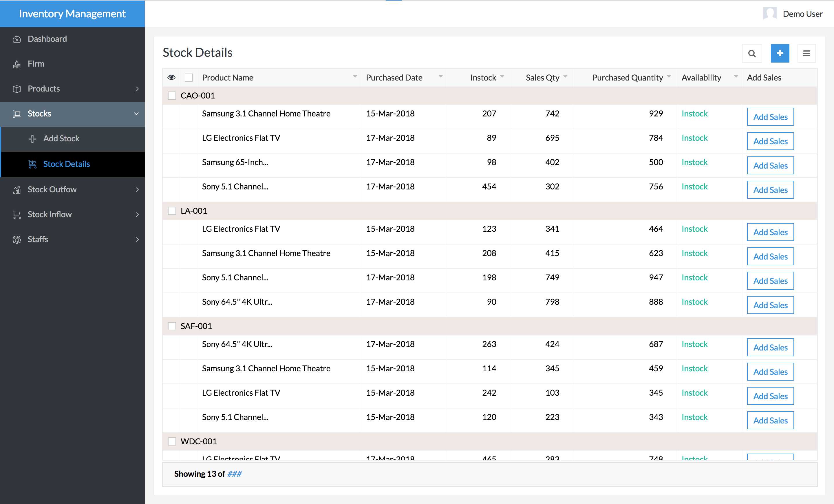Image resolution: width=834 pixels, height=504 pixels.
Task: Click the Add Stock plus icon
Action: click(x=32, y=139)
